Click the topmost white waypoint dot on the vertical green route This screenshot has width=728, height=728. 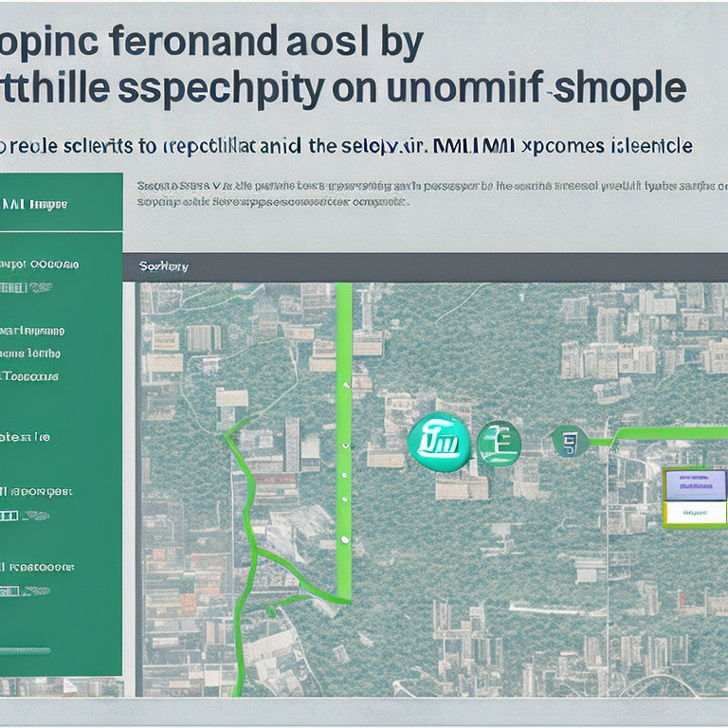pos(345,385)
